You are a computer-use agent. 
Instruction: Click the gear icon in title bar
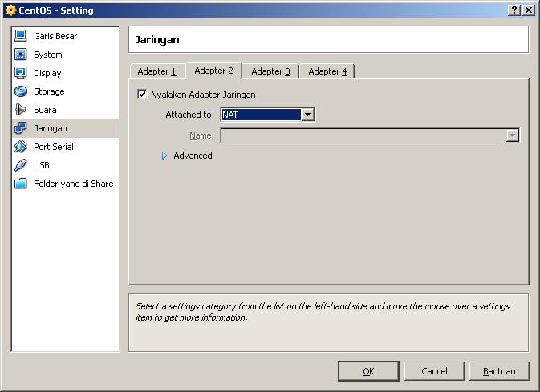pyautogui.click(x=10, y=10)
